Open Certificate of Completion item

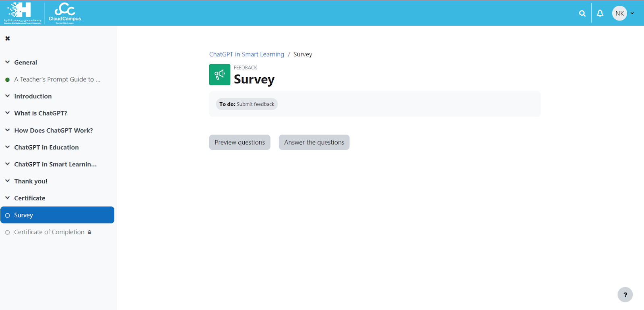pos(49,232)
